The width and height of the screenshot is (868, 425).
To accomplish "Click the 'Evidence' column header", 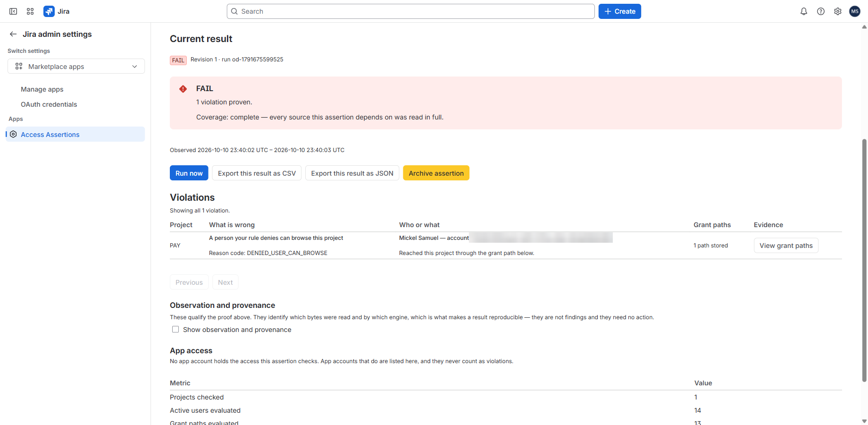I will (768, 225).
